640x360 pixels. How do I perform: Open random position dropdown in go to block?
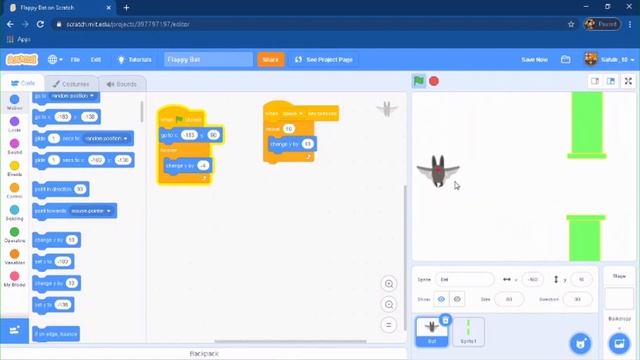pyautogui.click(x=73, y=96)
